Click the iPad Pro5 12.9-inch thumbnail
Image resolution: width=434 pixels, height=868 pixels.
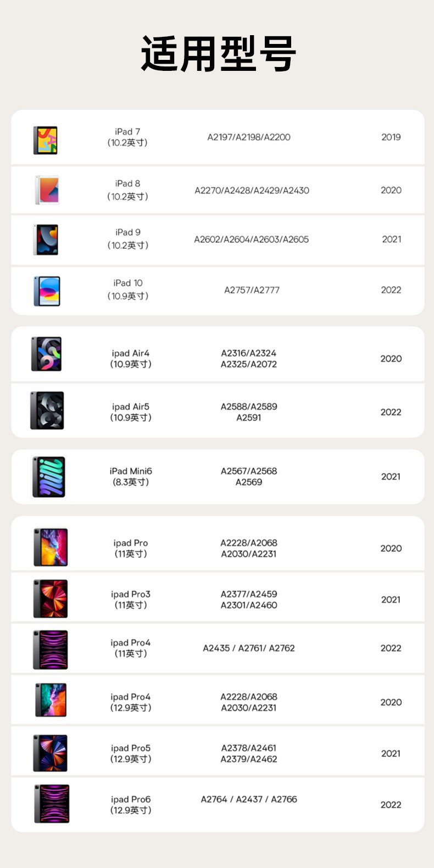51,753
